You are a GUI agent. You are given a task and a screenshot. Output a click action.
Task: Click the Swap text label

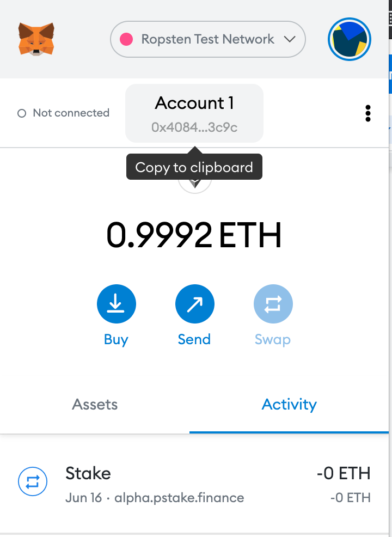point(273,340)
